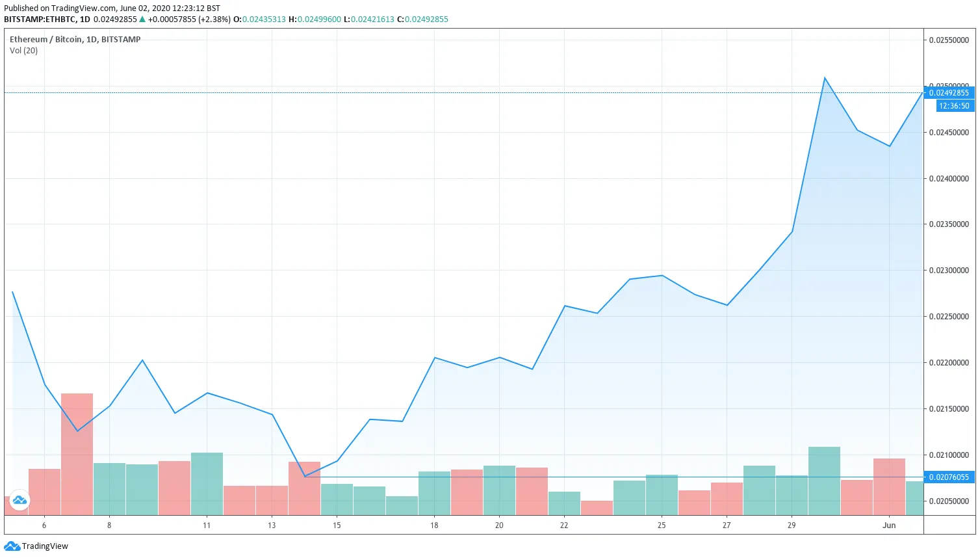Click the TradingView cloud logo icon at bottom-left

[12, 546]
